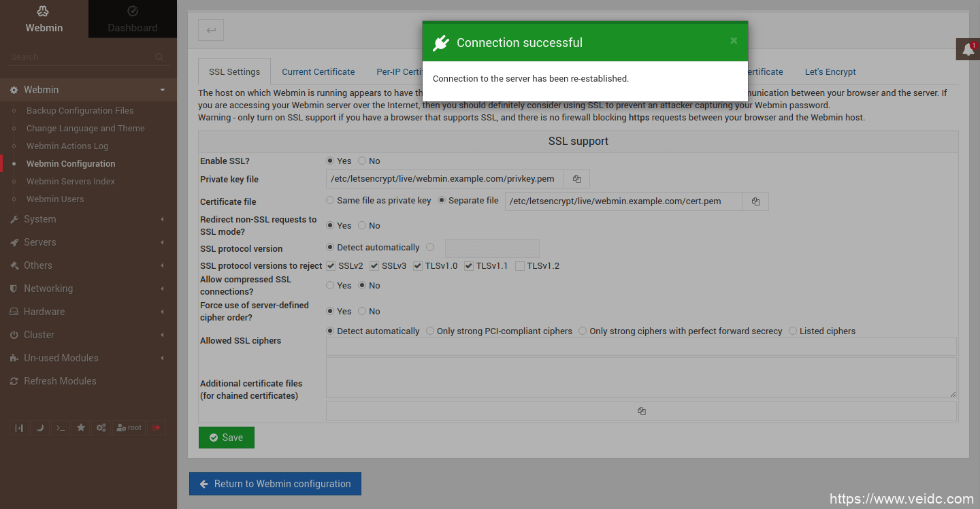Open the Let's Encrypt tab
This screenshot has height=509, width=980.
coord(830,71)
